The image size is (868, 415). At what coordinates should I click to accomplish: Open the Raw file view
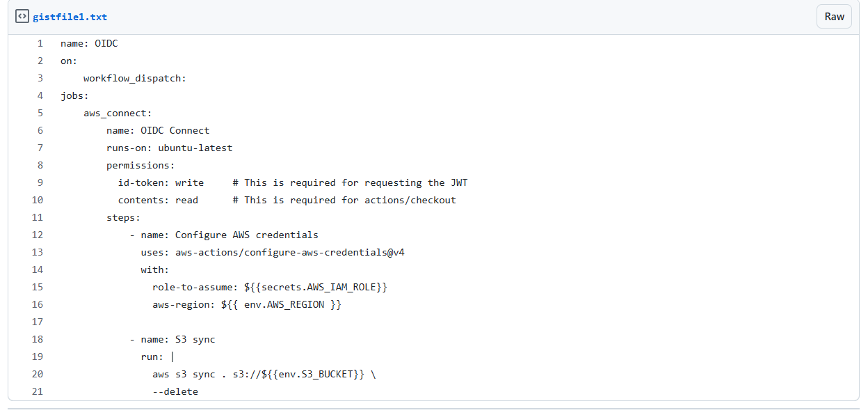(834, 17)
